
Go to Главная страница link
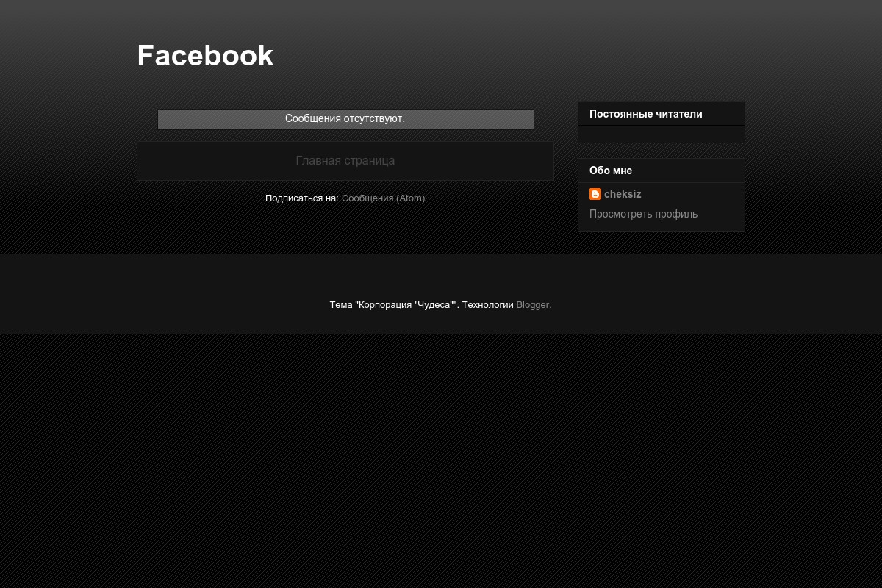(x=345, y=160)
